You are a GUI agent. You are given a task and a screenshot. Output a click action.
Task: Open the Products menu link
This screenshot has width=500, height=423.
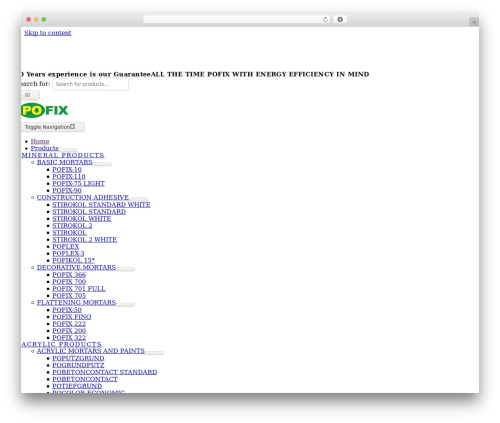(x=44, y=148)
